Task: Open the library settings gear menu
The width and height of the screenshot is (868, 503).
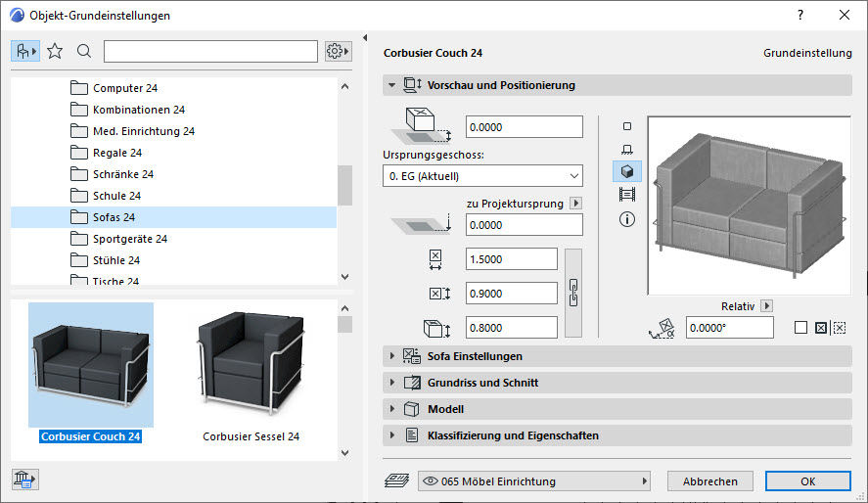Action: (339, 52)
